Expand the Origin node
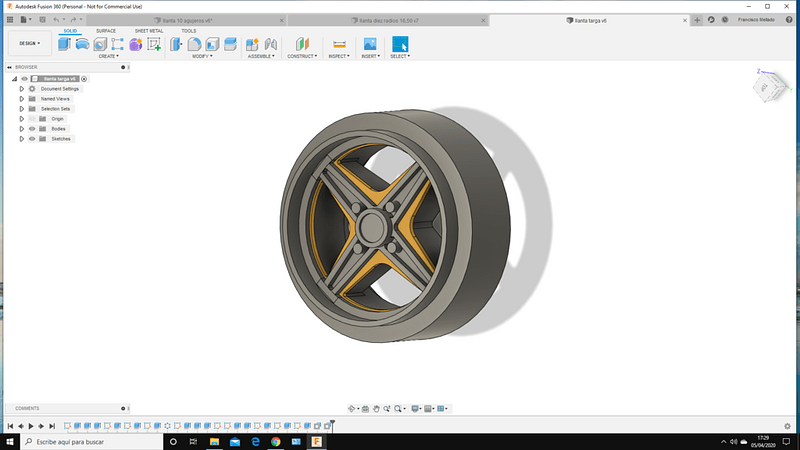 21,119
